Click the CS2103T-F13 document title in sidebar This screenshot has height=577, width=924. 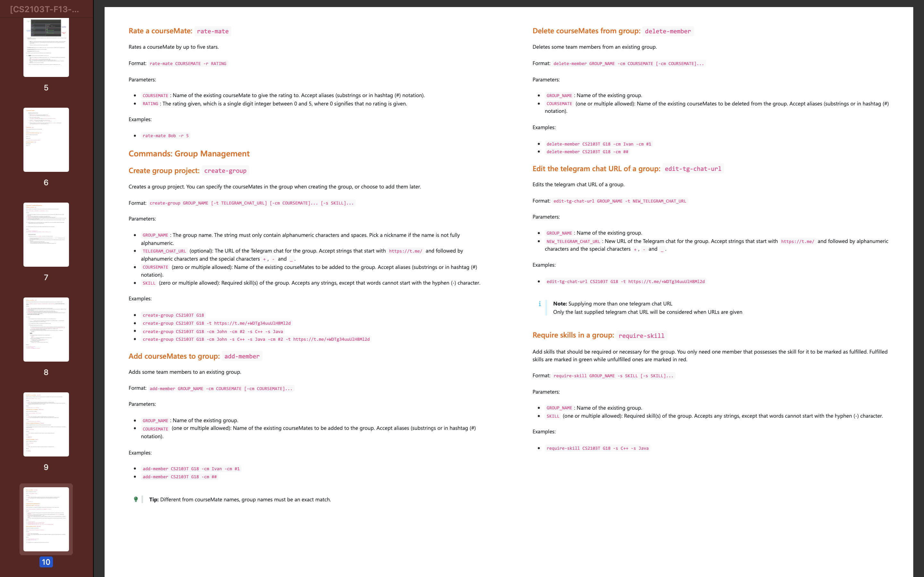click(x=45, y=9)
